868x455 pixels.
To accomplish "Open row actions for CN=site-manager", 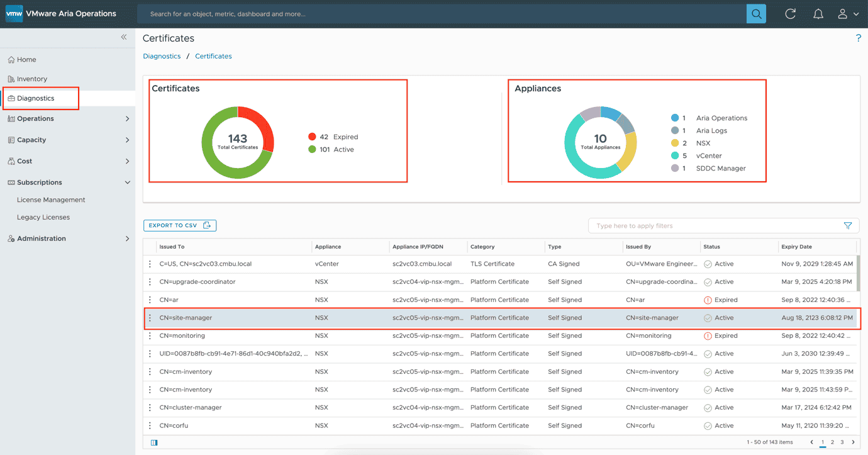I will pos(150,318).
